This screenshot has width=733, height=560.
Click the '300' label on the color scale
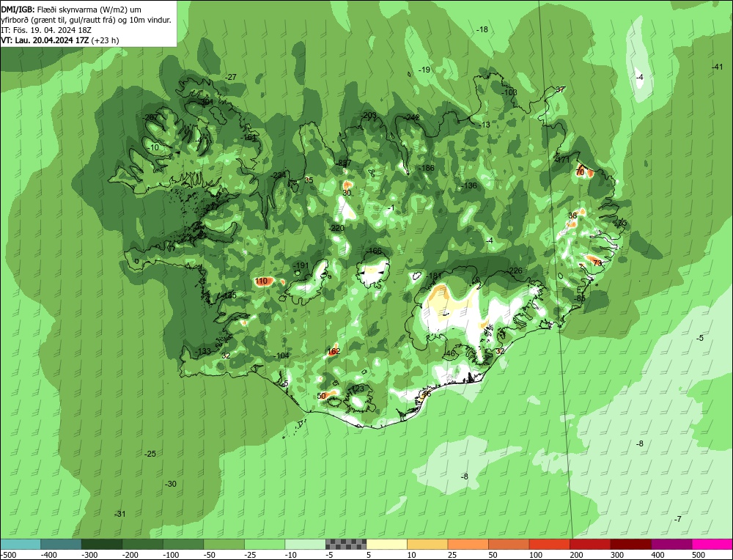[x=617, y=555]
